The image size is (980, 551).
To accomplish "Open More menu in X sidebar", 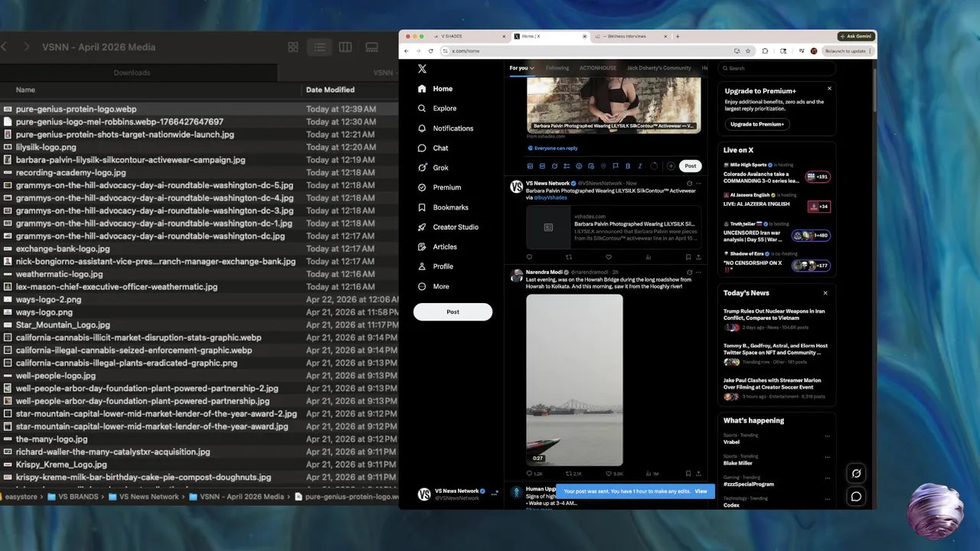I will (433, 286).
